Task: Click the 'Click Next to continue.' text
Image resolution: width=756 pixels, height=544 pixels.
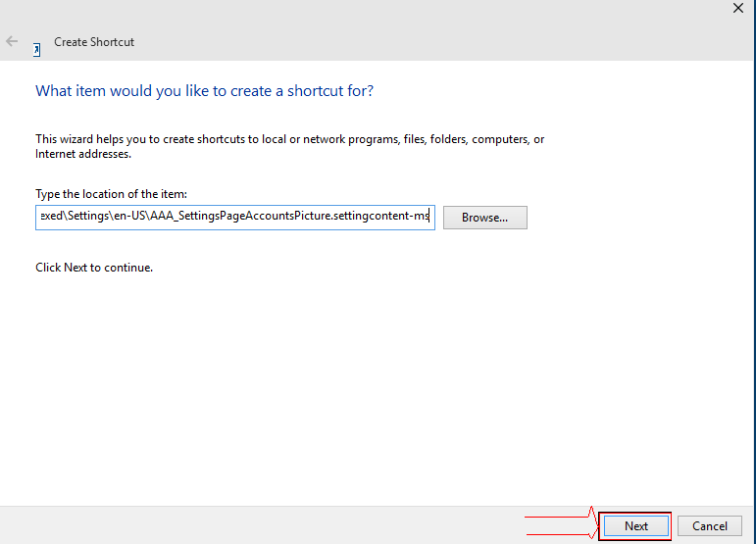Action: coord(94,267)
